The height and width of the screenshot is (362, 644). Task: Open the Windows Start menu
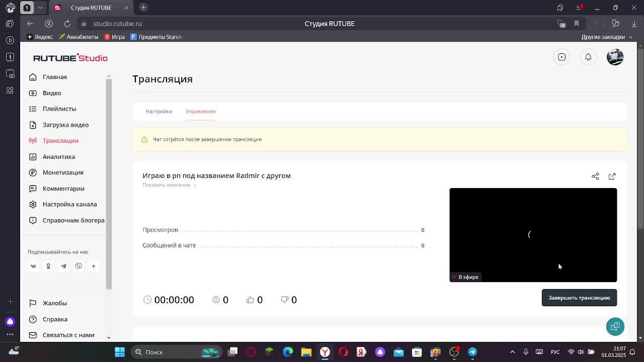(120, 352)
